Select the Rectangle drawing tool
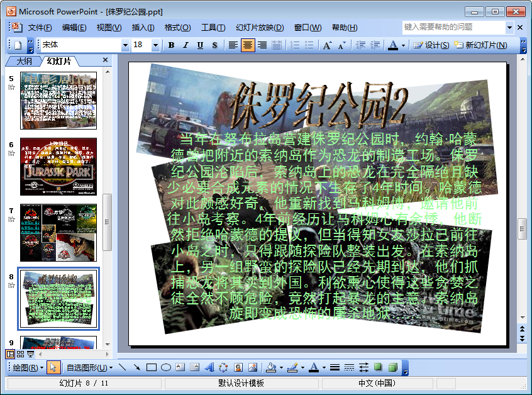The width and height of the screenshot is (532, 395). coord(152,367)
